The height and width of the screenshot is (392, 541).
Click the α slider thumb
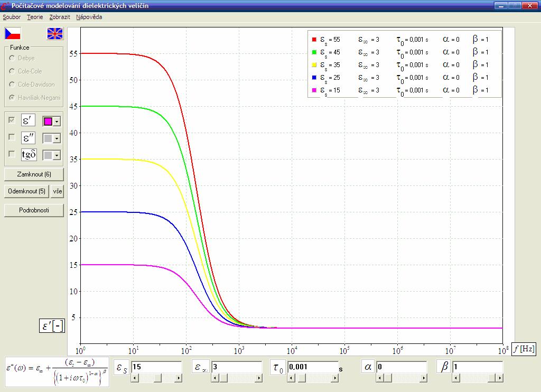[x=388, y=378]
